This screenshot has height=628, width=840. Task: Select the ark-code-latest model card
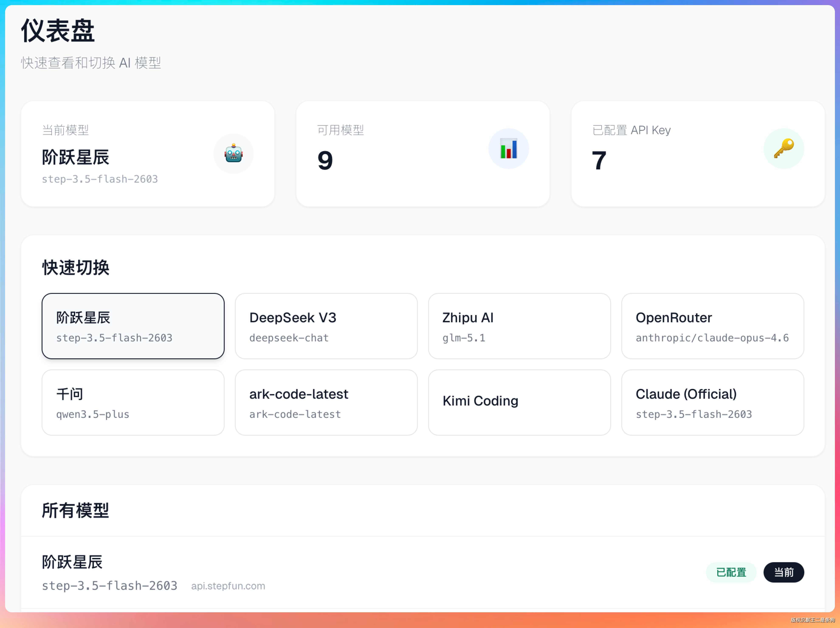[x=326, y=403]
